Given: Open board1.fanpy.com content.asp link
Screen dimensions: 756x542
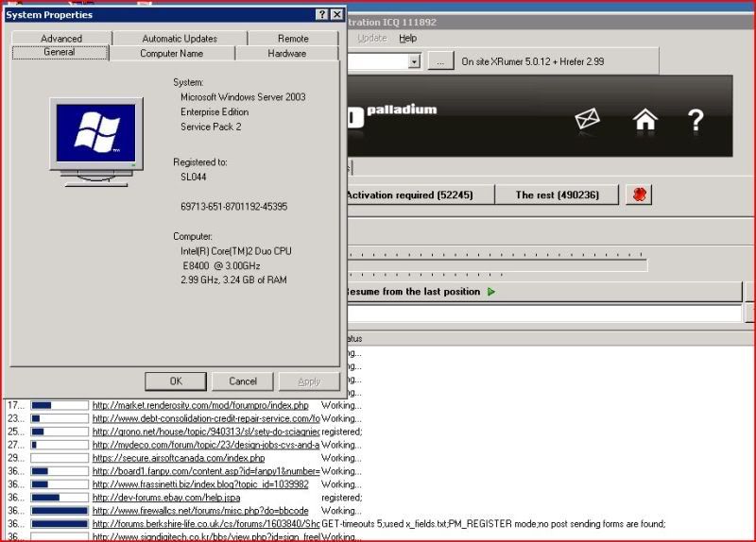Looking at the screenshot, I should (x=206, y=471).
